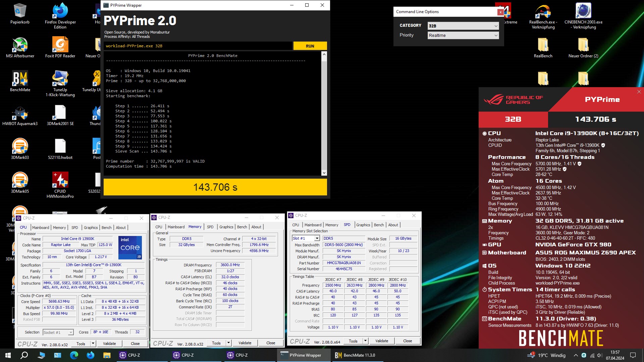Open the Priority Realtime dropdown
644x362 pixels.
tap(463, 35)
